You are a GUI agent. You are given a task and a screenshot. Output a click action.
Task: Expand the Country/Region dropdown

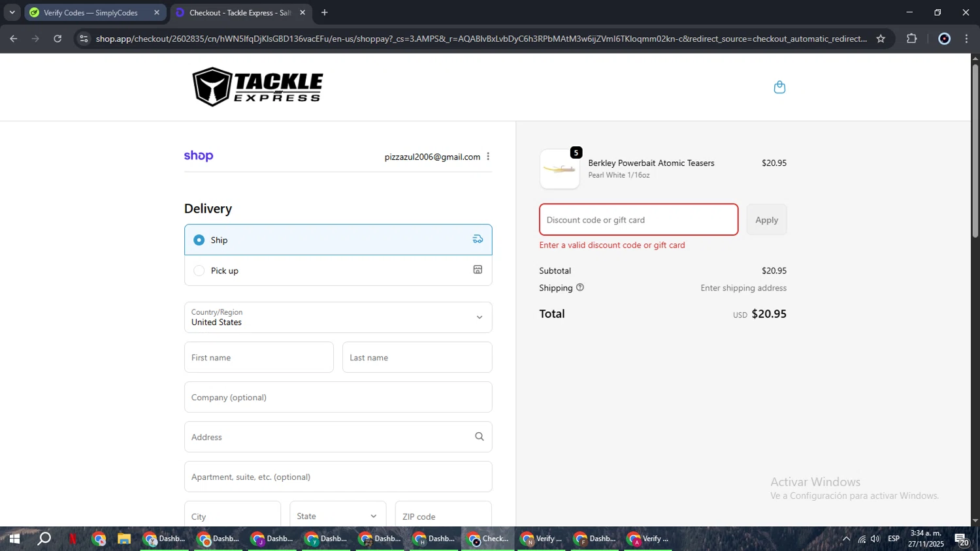click(x=338, y=317)
